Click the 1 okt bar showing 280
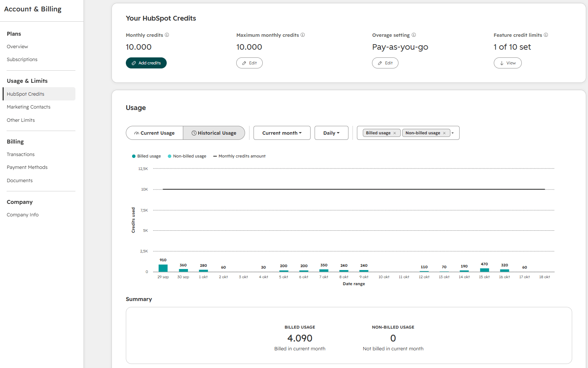Screen dimensions: 588x368 pyautogui.click(x=203, y=271)
